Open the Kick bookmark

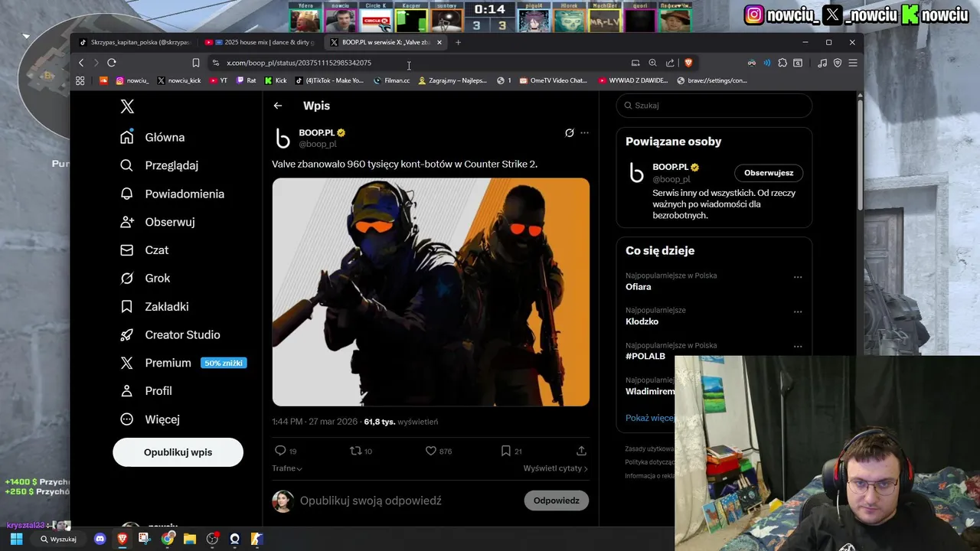coord(276,80)
